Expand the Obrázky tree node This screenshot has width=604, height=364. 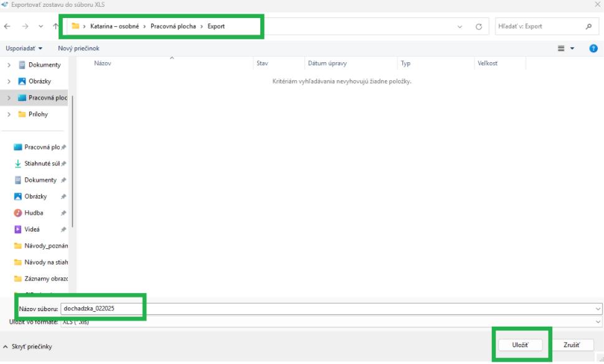(x=9, y=82)
